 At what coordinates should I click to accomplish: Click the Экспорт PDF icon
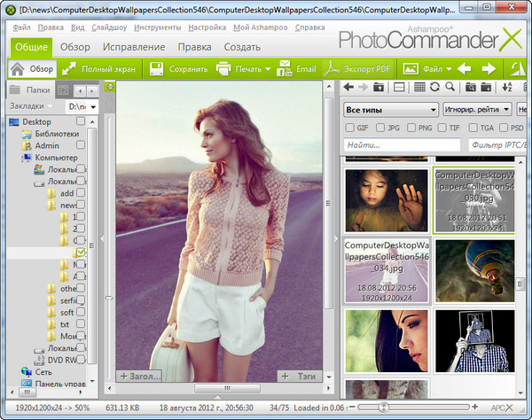[332, 68]
